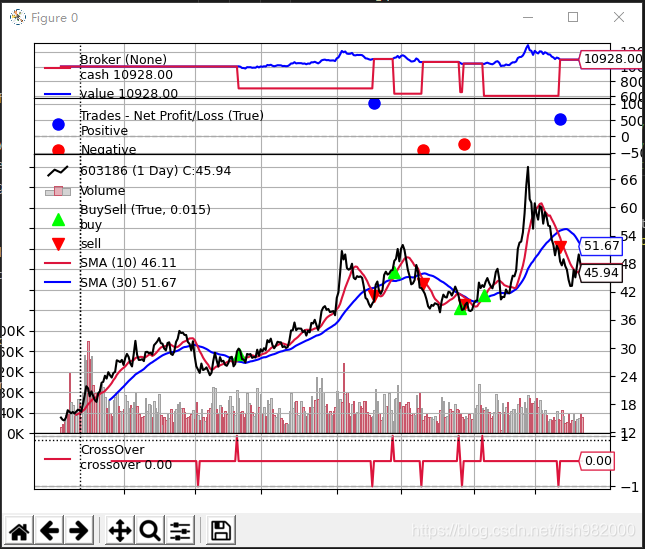Click the topmost blue positive trade dot
Screen dimensions: 645x549
(374, 104)
